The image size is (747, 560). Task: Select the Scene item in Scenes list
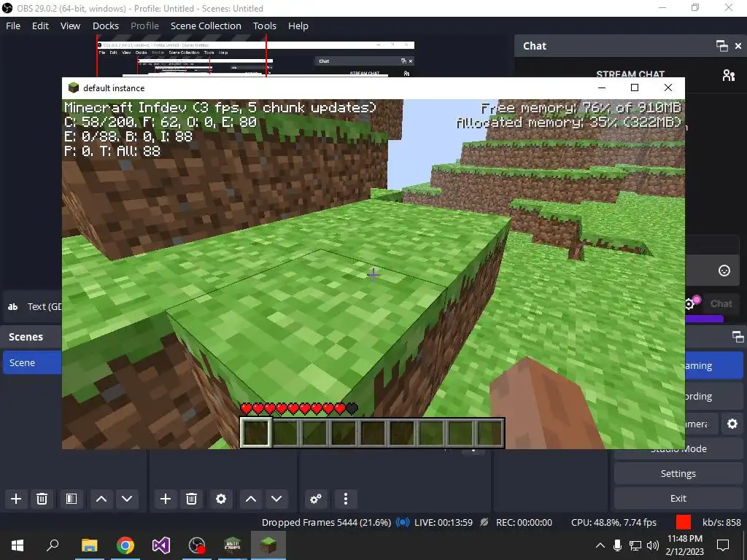click(32, 363)
